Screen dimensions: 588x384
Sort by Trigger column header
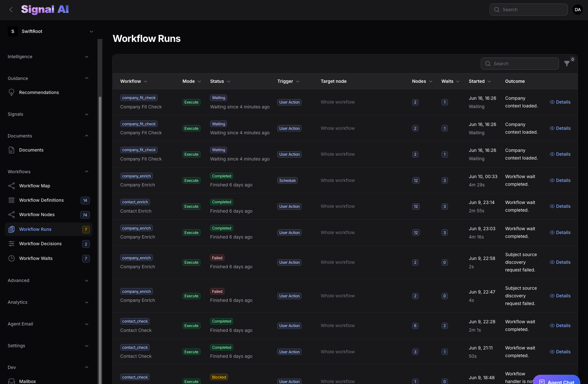(x=288, y=81)
